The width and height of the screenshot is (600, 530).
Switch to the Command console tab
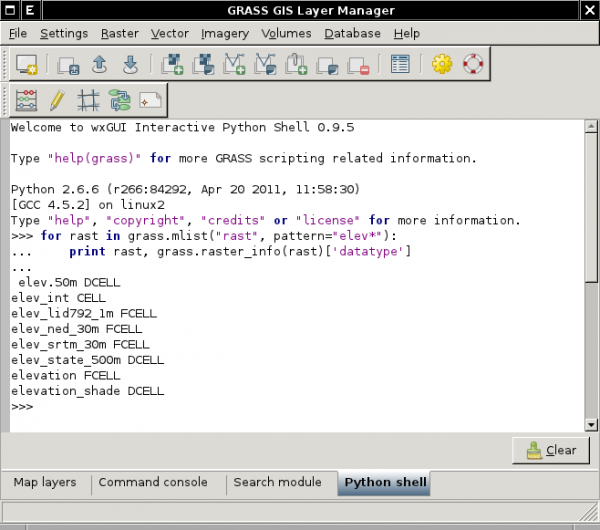153,482
